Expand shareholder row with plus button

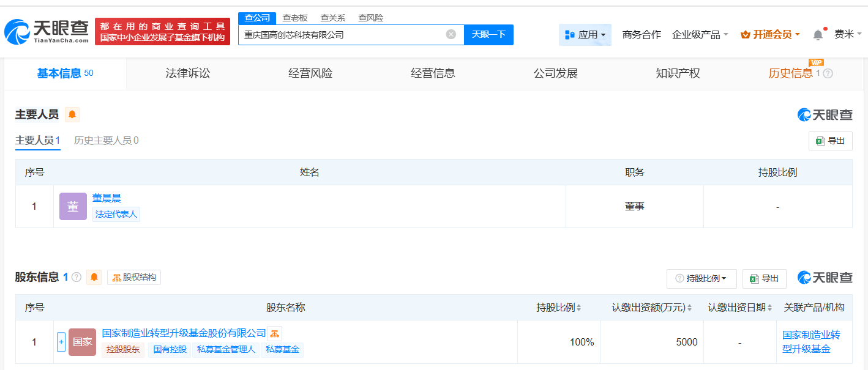tap(61, 342)
